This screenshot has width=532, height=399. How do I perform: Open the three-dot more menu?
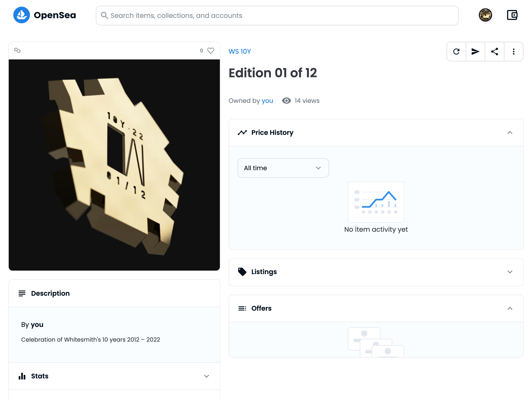[x=514, y=52]
